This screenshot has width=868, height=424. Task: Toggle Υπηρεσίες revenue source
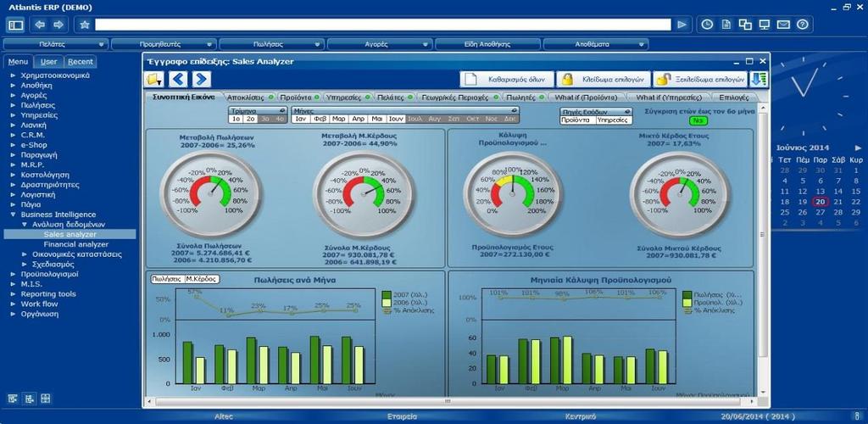coord(614,120)
